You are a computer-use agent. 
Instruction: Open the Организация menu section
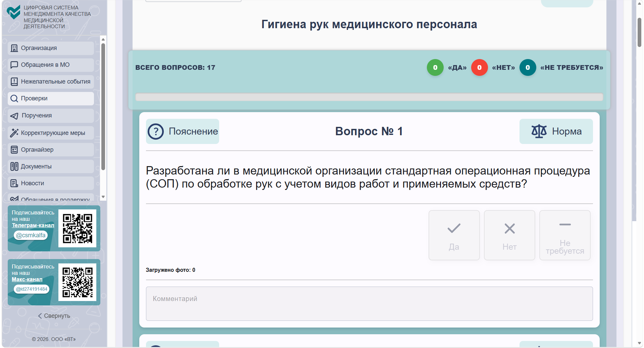[51, 48]
